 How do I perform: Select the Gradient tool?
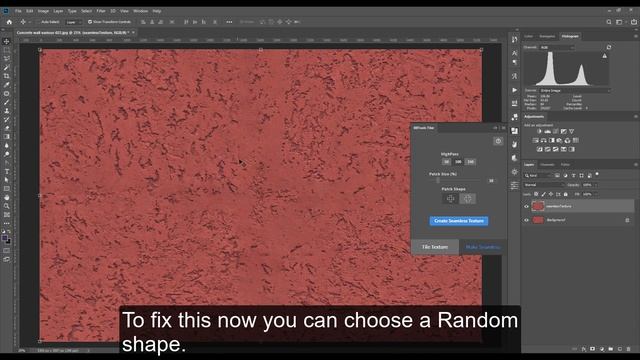tap(7, 137)
